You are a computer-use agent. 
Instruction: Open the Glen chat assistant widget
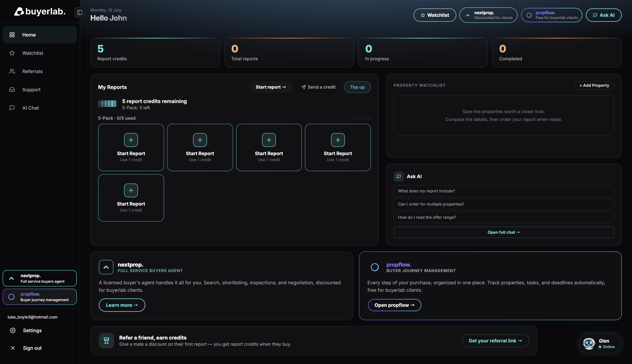[600, 344]
